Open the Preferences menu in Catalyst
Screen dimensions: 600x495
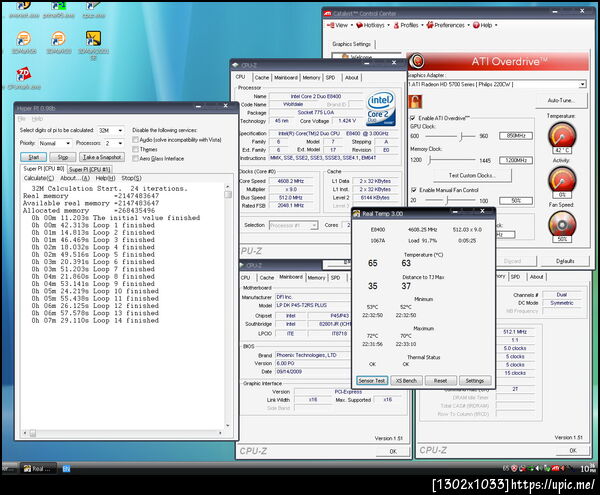[x=449, y=25]
